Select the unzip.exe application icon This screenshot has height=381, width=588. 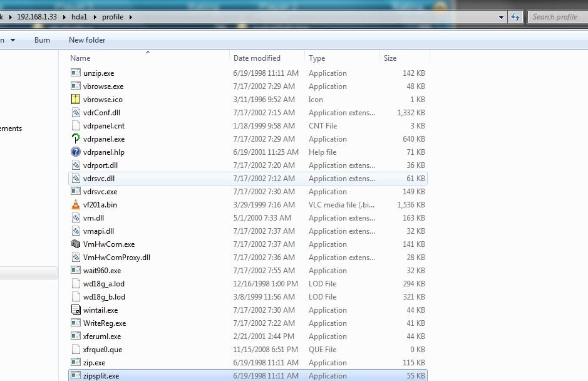76,73
